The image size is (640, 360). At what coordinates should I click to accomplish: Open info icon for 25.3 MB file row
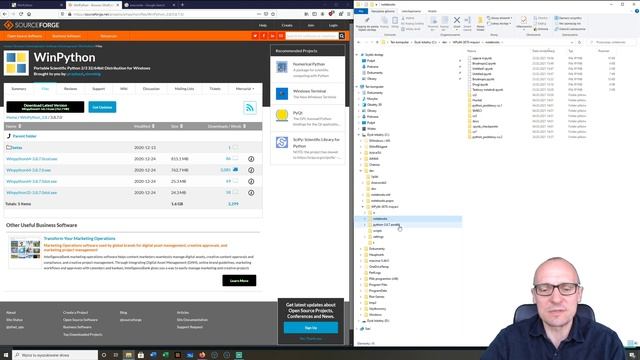[x=251, y=181]
